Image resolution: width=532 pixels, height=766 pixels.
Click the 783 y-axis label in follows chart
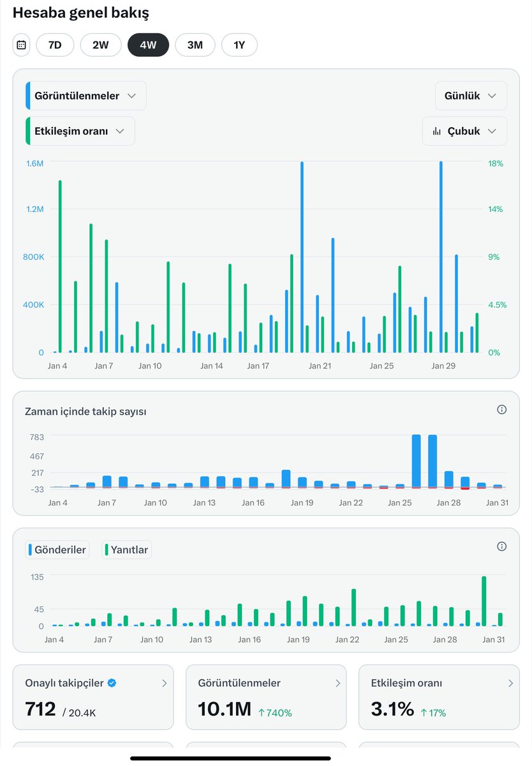point(36,437)
